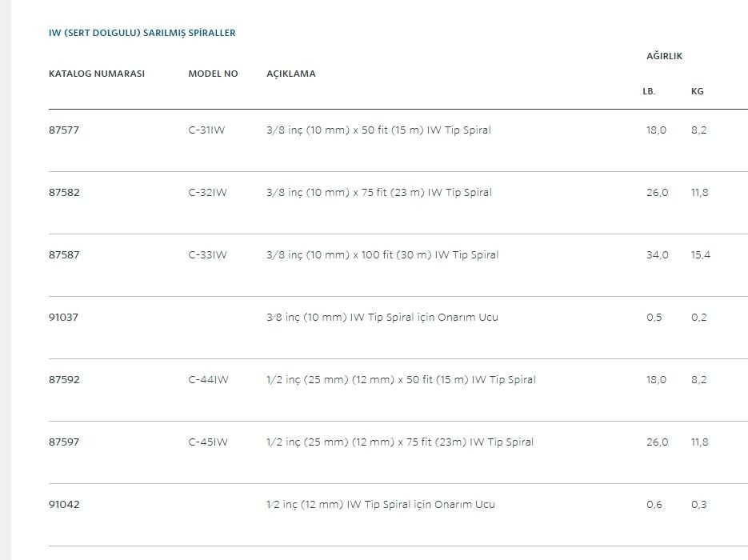Select catalog number 87592
This screenshot has width=748, height=560.
(x=64, y=380)
